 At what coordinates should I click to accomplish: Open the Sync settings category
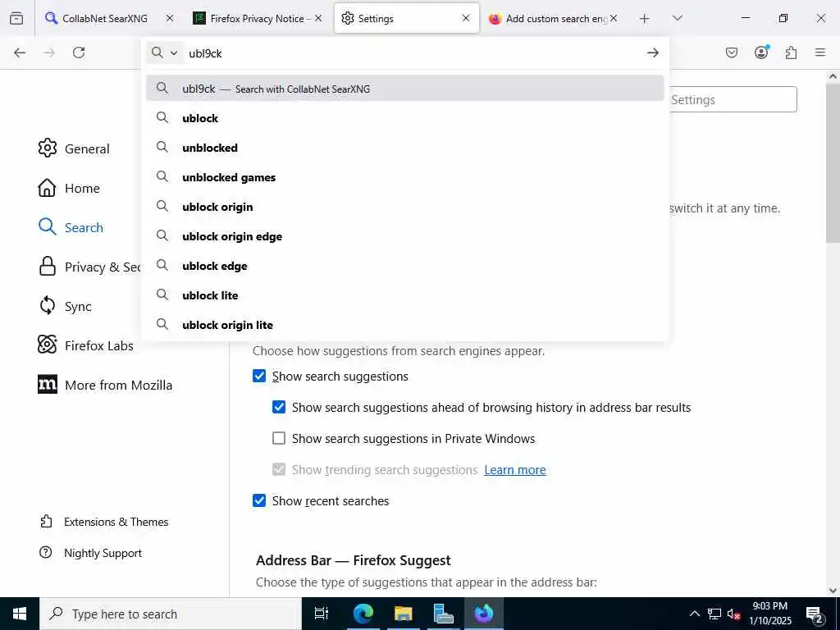[x=78, y=306]
